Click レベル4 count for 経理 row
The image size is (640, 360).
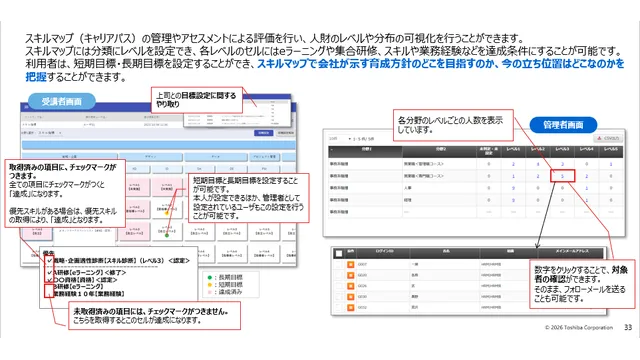(587, 200)
